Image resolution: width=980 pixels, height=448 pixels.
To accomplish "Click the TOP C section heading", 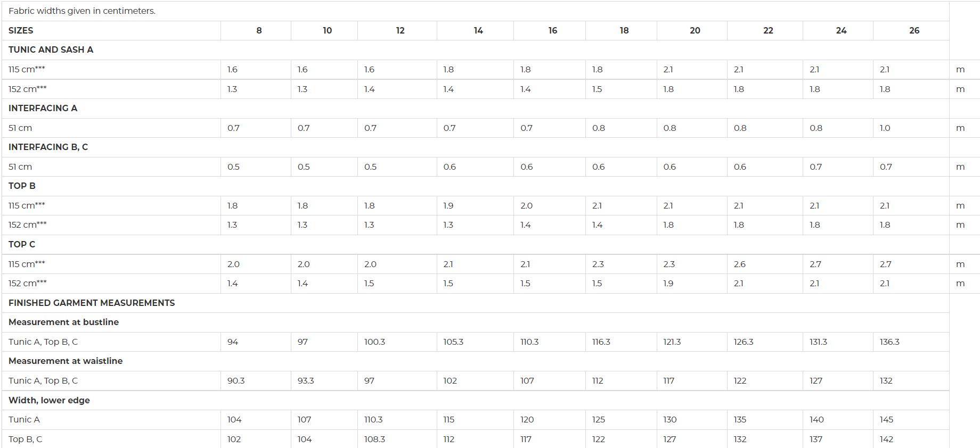I will [x=22, y=245].
